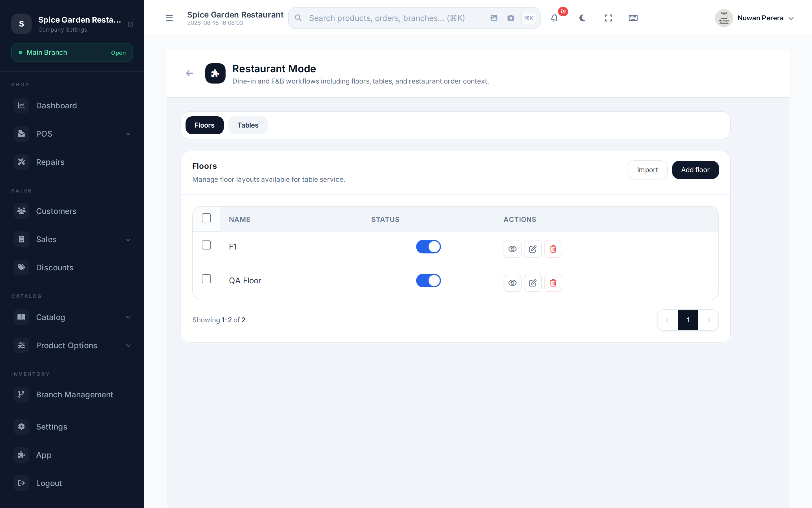Click the Import button
Screen dimensions: 812x508
[647, 170]
